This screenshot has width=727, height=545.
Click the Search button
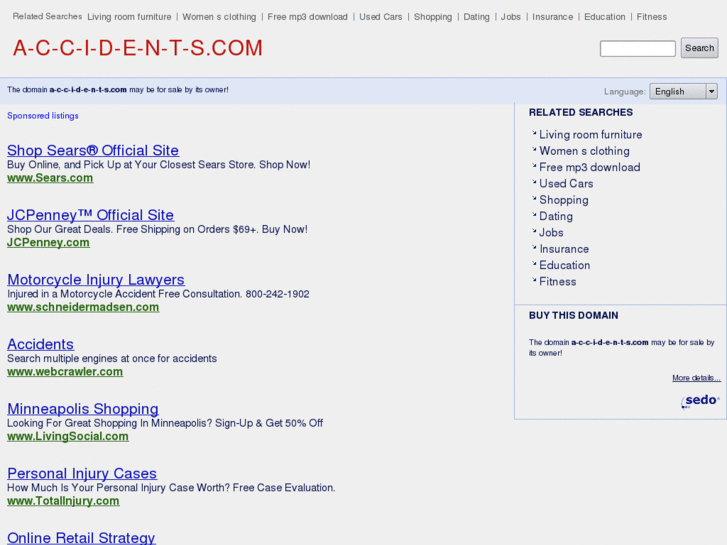tap(699, 48)
